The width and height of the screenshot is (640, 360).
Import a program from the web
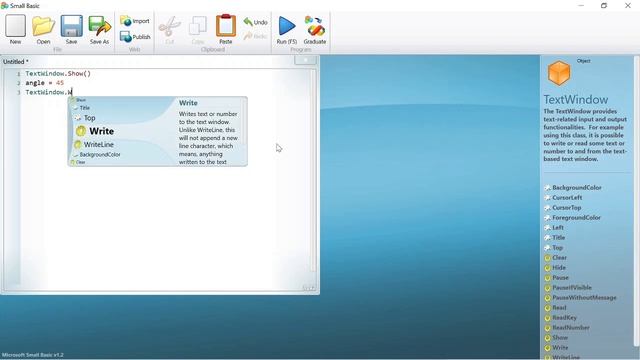coord(135,21)
